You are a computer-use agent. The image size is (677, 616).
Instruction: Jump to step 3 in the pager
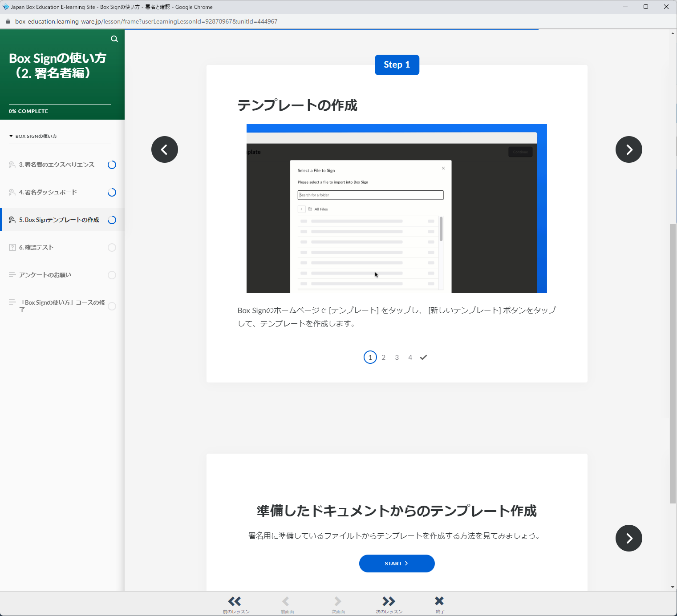(x=397, y=357)
